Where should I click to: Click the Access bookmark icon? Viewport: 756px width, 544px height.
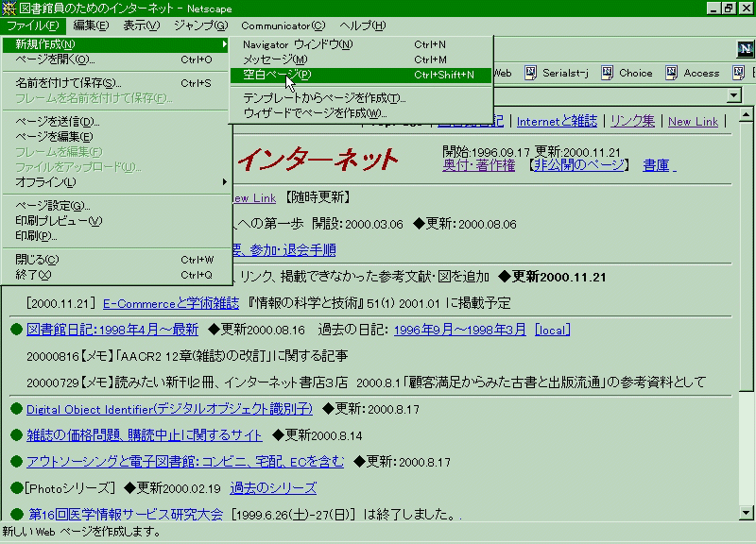pos(671,73)
